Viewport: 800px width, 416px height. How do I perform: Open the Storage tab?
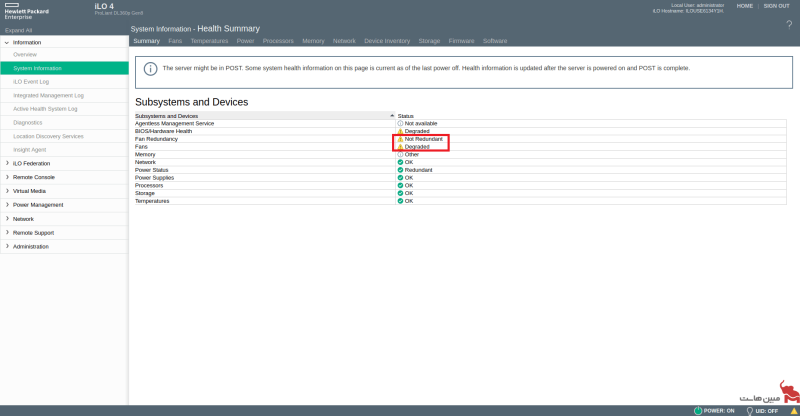click(x=429, y=41)
